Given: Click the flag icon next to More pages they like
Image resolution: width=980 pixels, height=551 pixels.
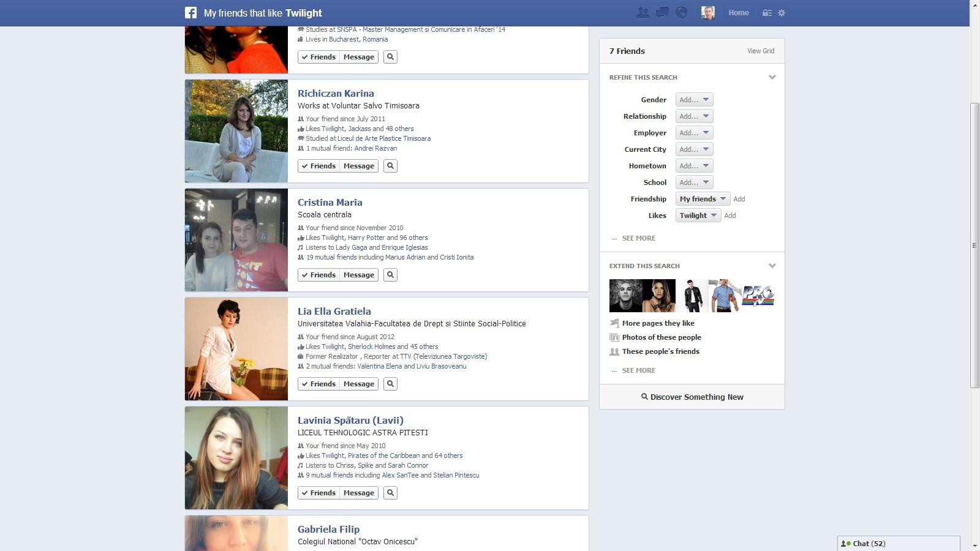Looking at the screenshot, I should (614, 323).
